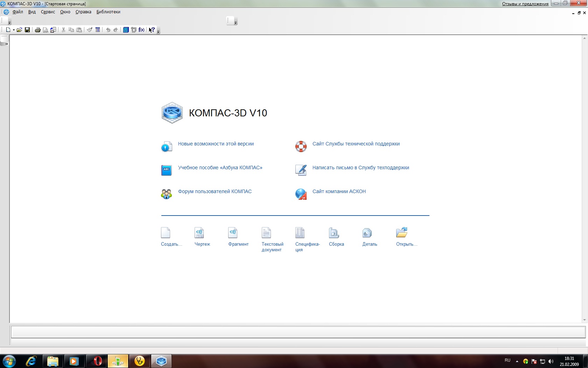Create a new Фрагмент document
The image size is (588, 368).
(x=233, y=233)
